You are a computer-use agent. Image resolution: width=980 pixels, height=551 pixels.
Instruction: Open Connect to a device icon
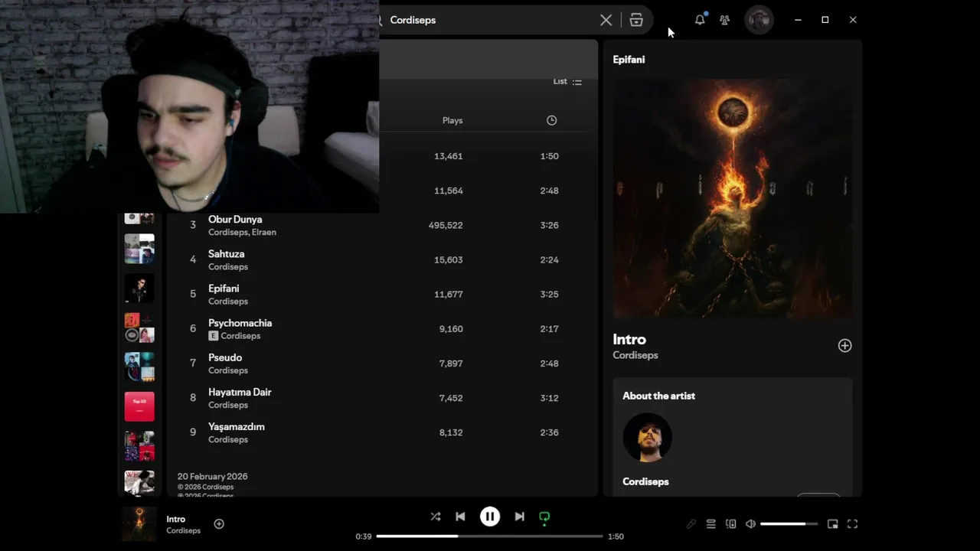[730, 524]
